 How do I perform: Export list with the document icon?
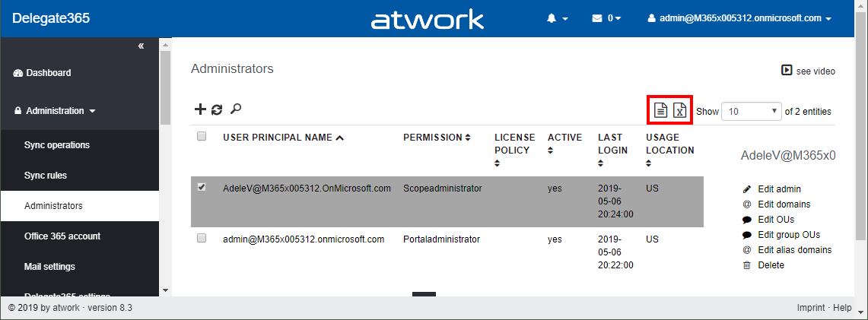pos(661,110)
